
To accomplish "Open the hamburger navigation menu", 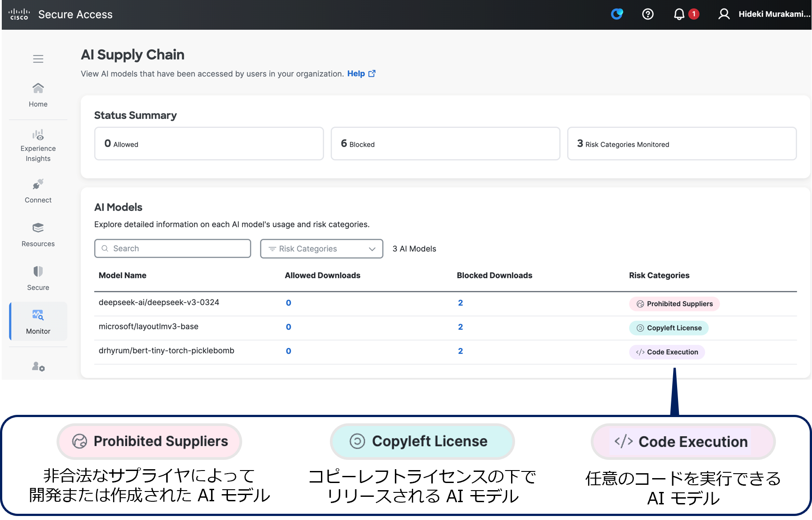I will pos(38,59).
